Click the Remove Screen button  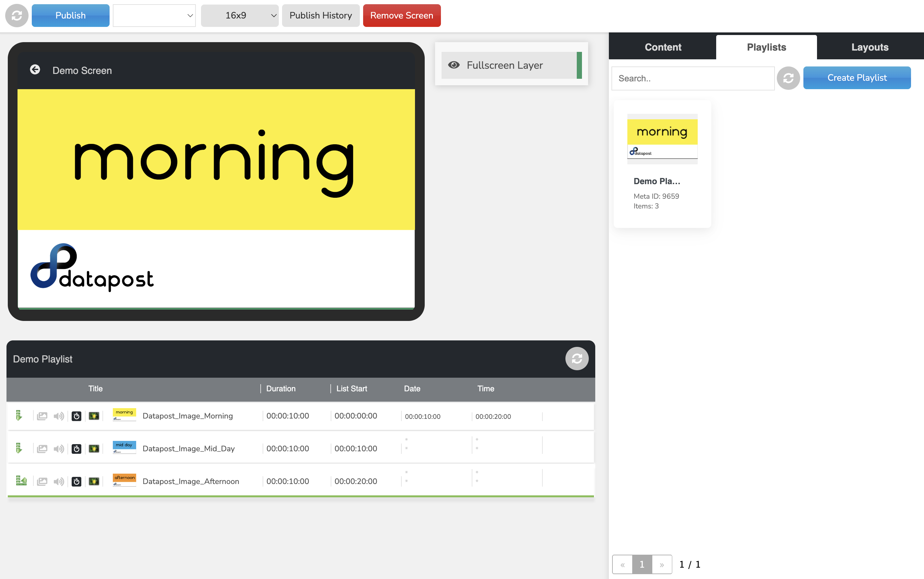click(x=402, y=15)
